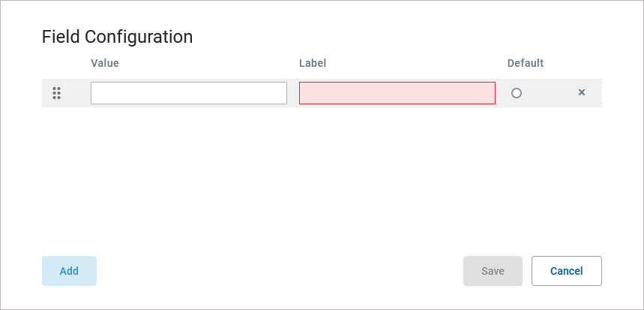Click the empty Value input field
This screenshot has height=310, width=644.
point(188,93)
